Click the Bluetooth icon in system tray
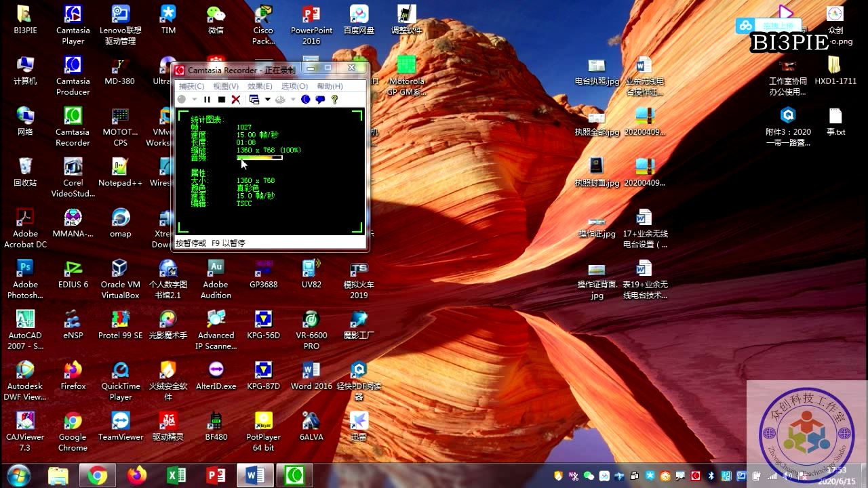 pyautogui.click(x=711, y=476)
